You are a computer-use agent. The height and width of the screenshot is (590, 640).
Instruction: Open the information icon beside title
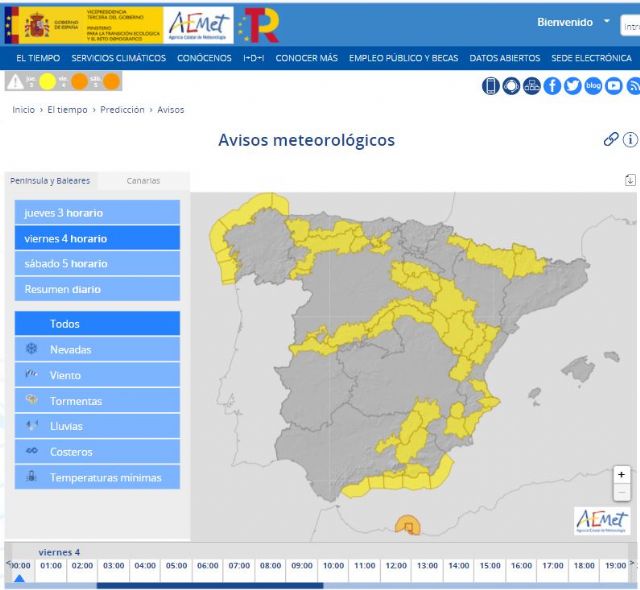tap(630, 140)
